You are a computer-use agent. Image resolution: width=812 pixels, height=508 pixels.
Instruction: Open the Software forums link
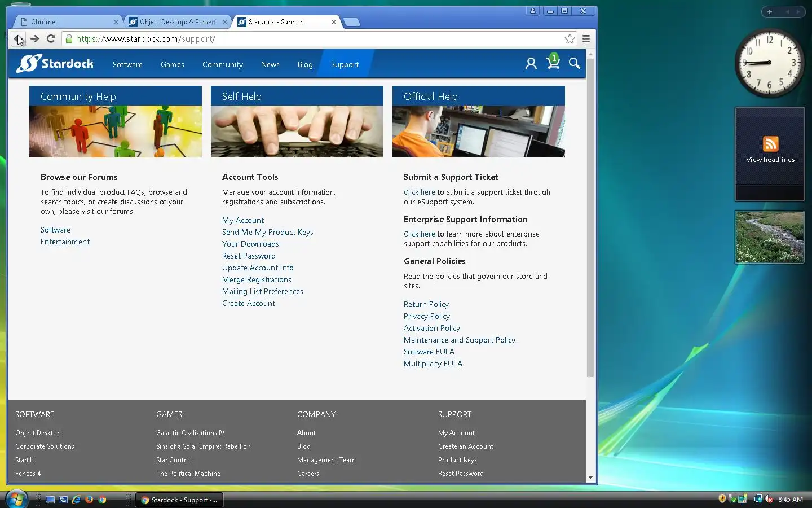click(x=55, y=230)
